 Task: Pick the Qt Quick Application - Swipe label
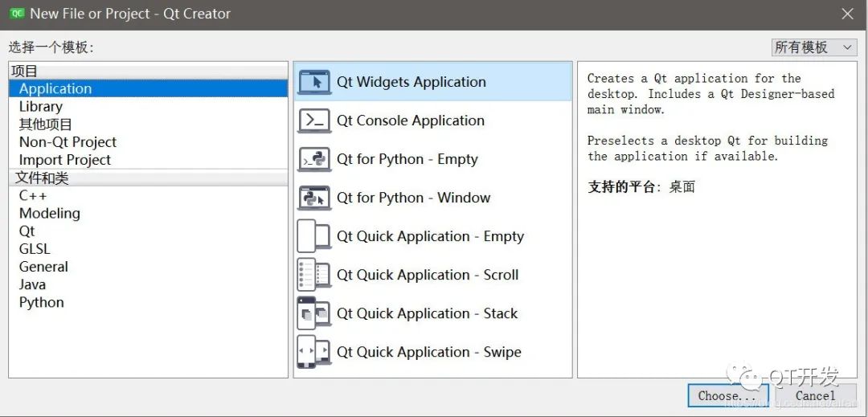tap(429, 352)
